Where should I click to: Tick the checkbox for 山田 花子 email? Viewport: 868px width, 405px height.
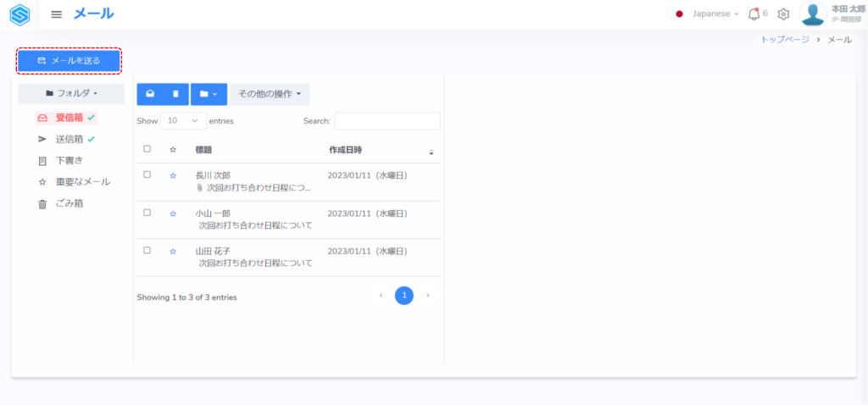(x=147, y=251)
